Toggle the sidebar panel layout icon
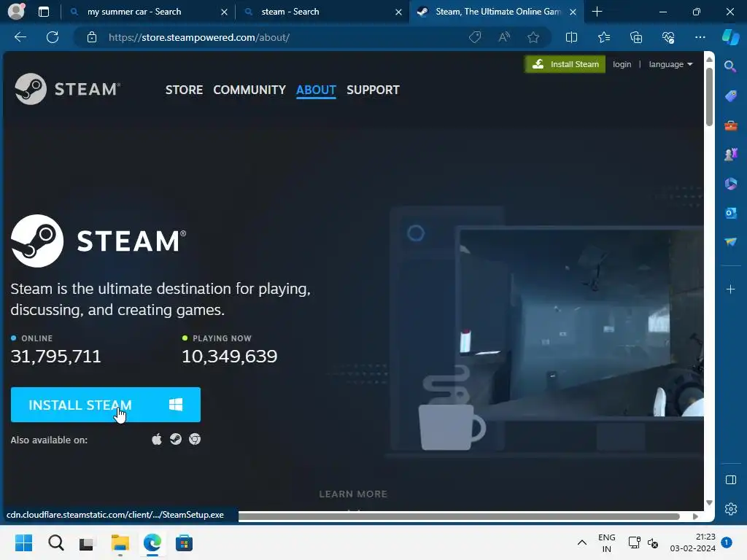 click(x=730, y=480)
